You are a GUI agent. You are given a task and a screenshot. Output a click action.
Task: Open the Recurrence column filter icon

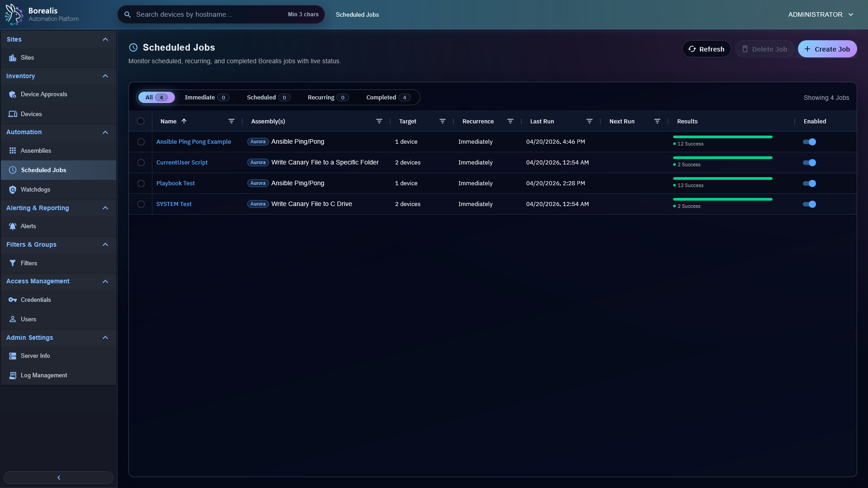click(x=510, y=121)
